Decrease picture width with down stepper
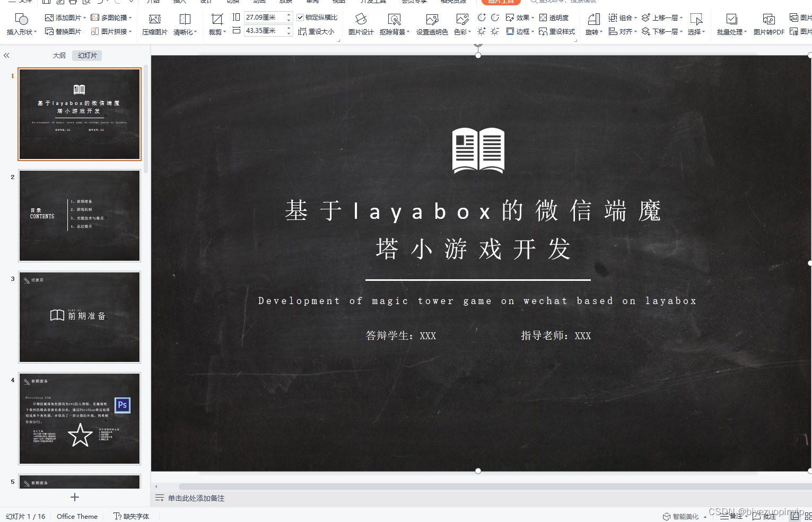Screen dimensions: 812x522 tap(289, 33)
